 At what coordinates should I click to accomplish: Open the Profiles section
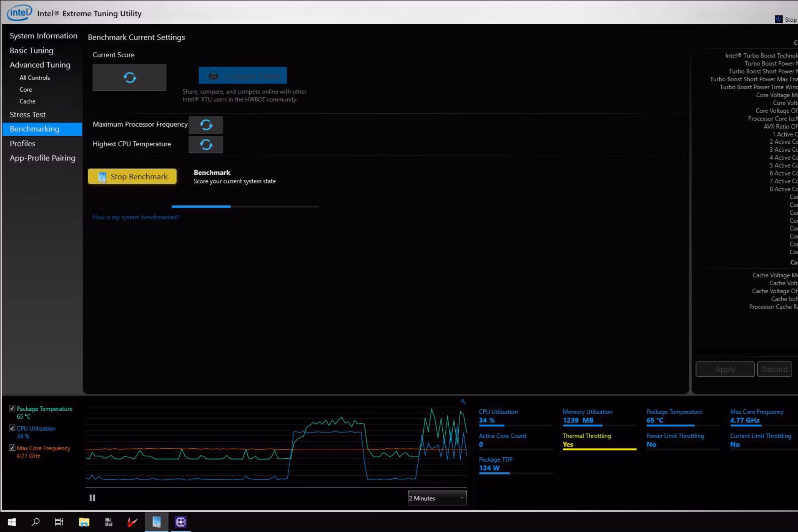[x=22, y=143]
